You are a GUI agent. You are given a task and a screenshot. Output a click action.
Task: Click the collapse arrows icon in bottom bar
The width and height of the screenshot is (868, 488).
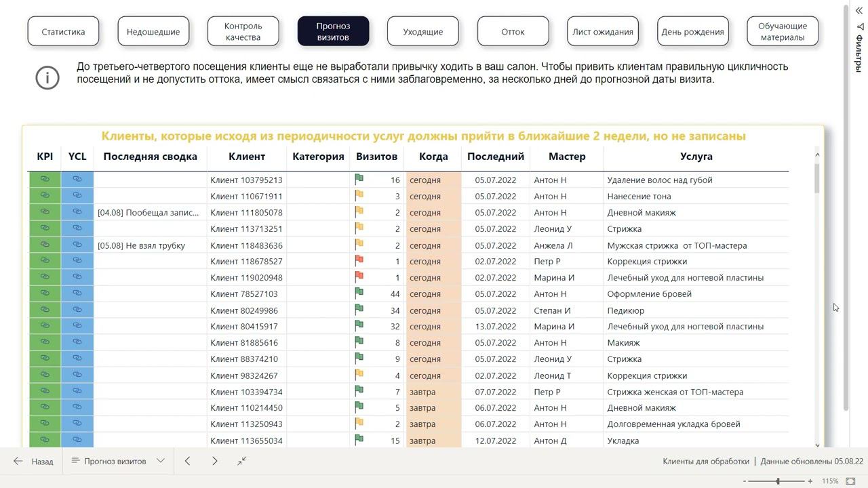[x=241, y=461]
